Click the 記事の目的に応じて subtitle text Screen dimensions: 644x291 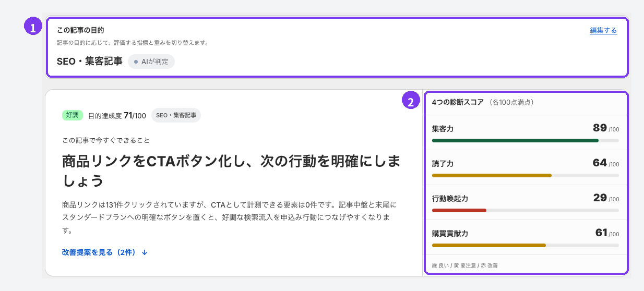[133, 43]
